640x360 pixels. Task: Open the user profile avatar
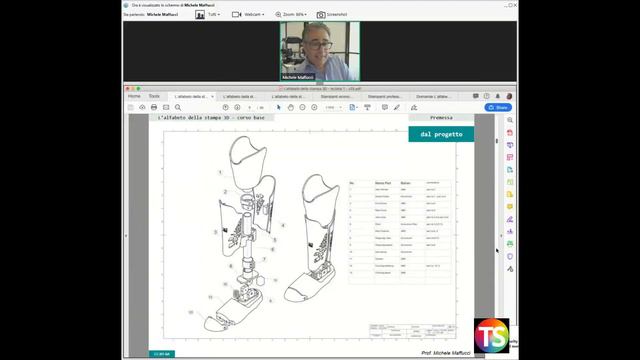[x=509, y=96]
